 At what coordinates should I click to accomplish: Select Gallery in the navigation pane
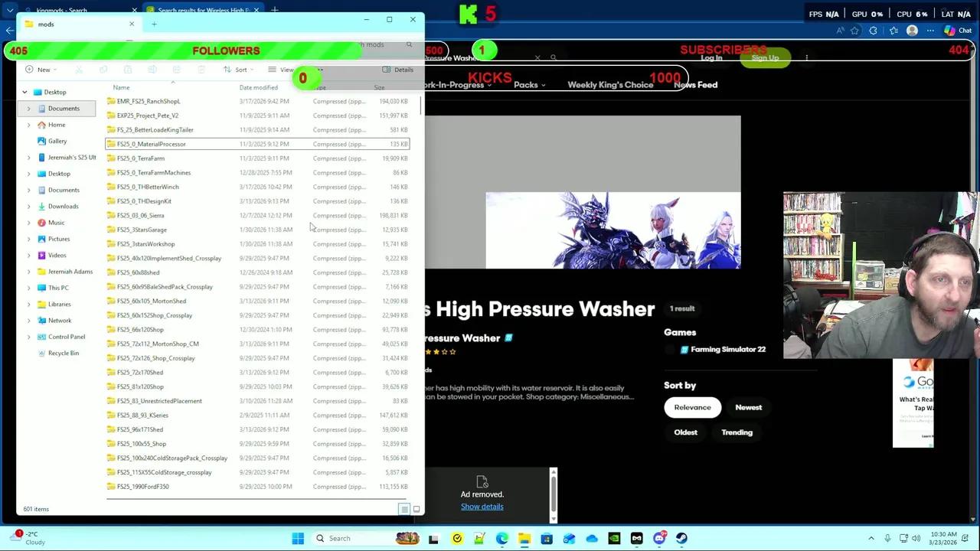click(x=57, y=141)
